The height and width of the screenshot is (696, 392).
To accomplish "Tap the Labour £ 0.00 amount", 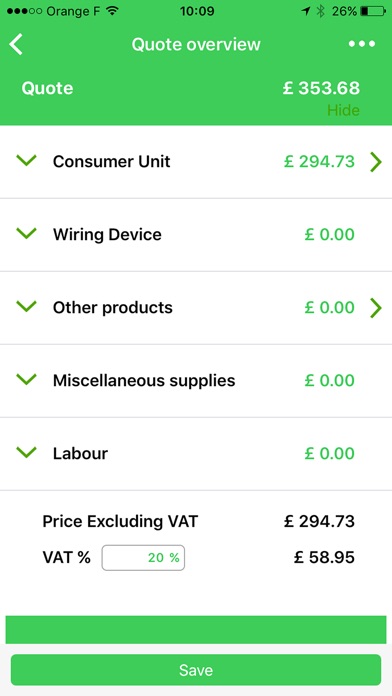I will tap(329, 454).
